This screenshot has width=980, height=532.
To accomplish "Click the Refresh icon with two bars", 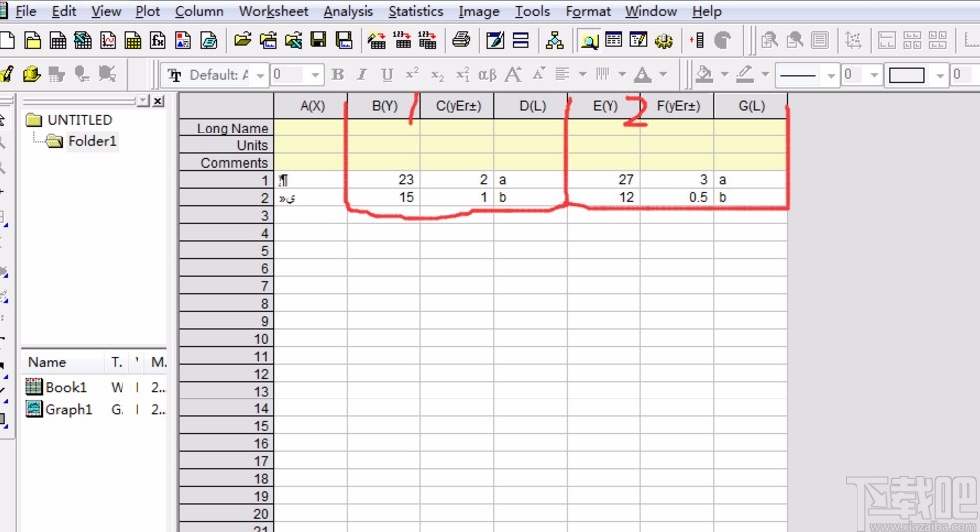I will [520, 41].
